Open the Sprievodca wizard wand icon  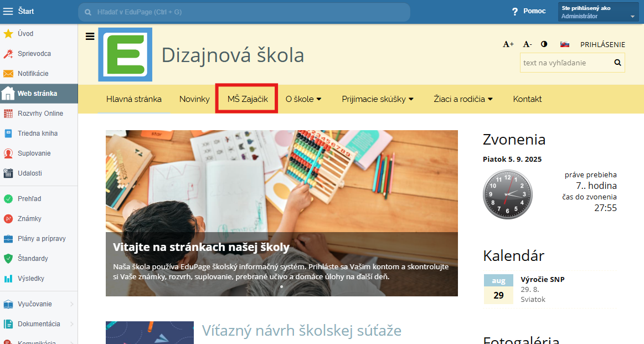click(x=8, y=54)
